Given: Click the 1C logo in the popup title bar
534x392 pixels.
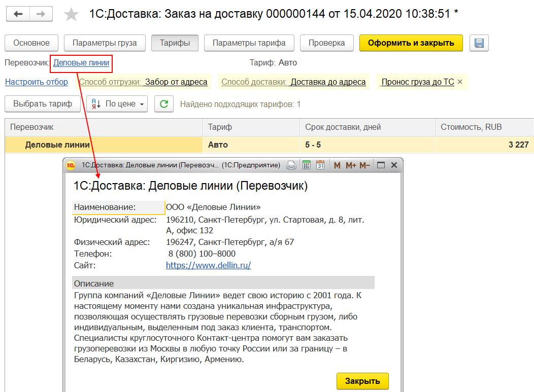Looking at the screenshot, I should (71, 165).
